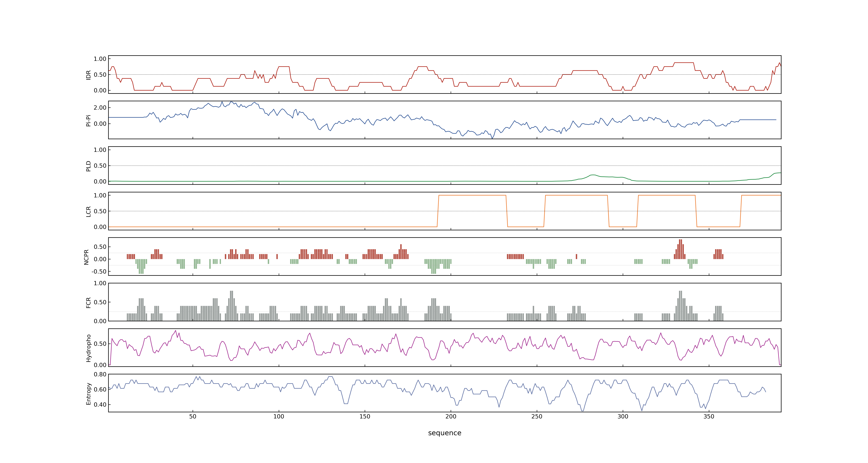Viewport: 868px width, 463px height.
Task: Click the LCR y-axis label
Action: click(x=88, y=211)
